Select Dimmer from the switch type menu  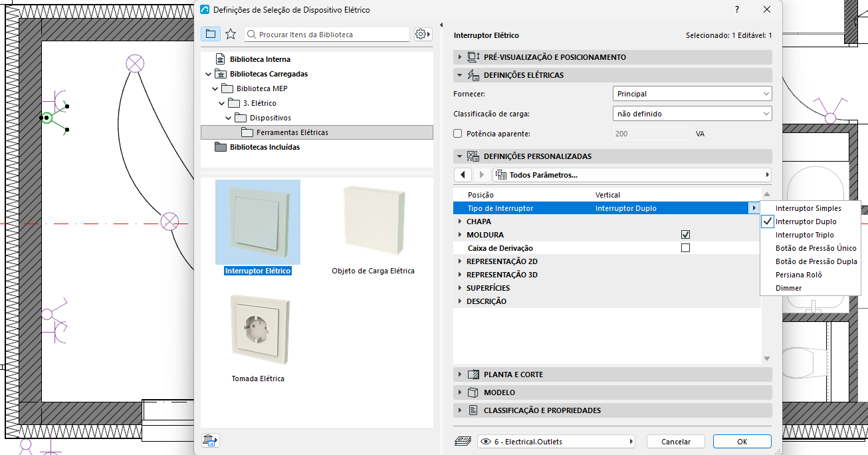(x=810, y=288)
